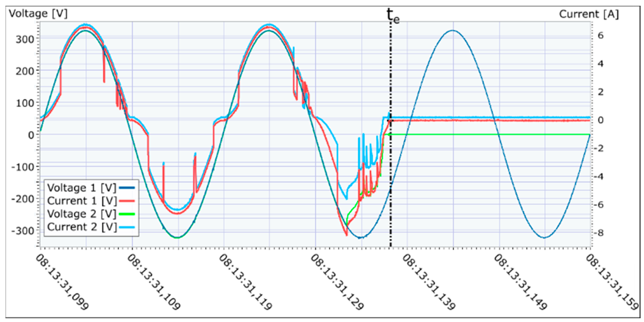Click the 08:13:31,129 time axis label
The image size is (644, 322).
[x=337, y=282]
